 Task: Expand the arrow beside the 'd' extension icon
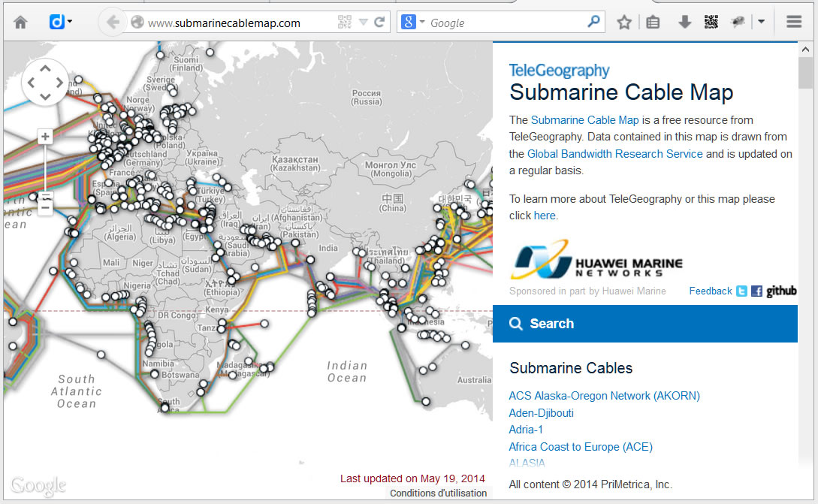click(70, 22)
